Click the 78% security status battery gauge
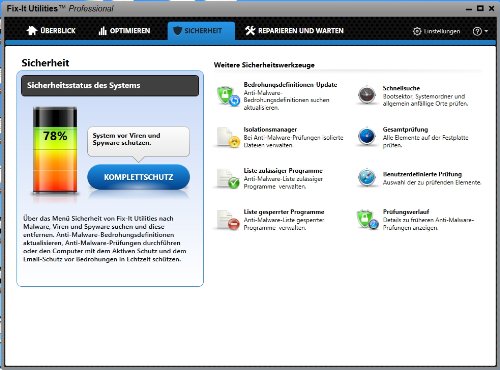Image resolution: width=500 pixels, height=370 pixels. 55,150
